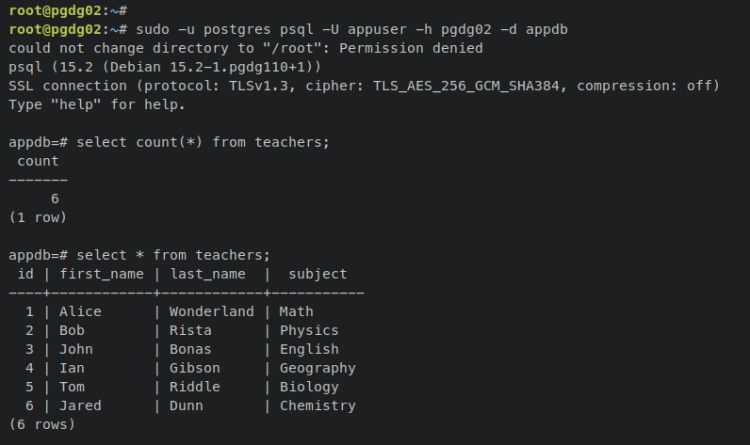Click the Geography subject cell

(317, 368)
